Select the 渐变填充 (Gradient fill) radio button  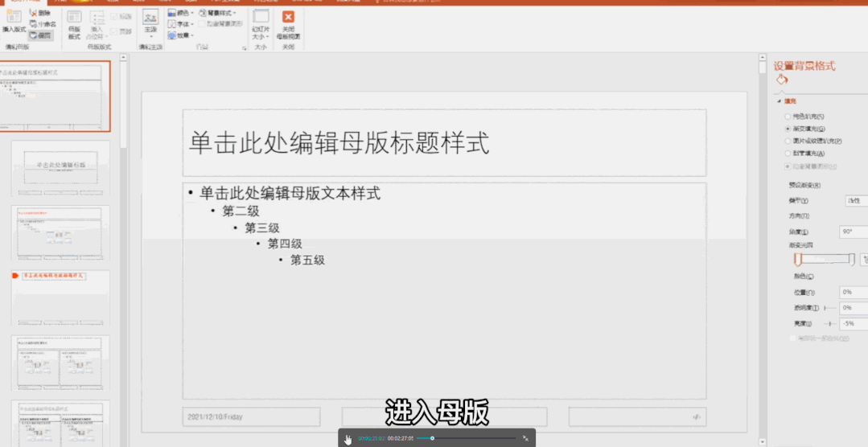tap(788, 129)
